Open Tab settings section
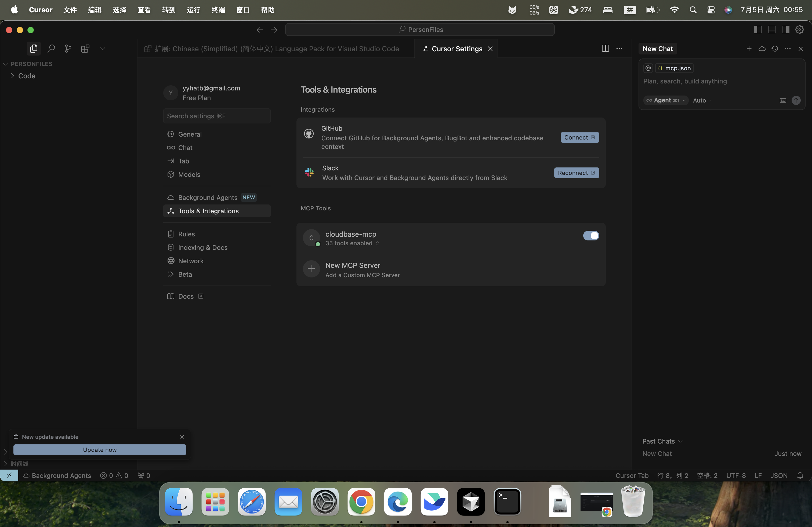Image resolution: width=812 pixels, height=527 pixels. pyautogui.click(x=217, y=161)
